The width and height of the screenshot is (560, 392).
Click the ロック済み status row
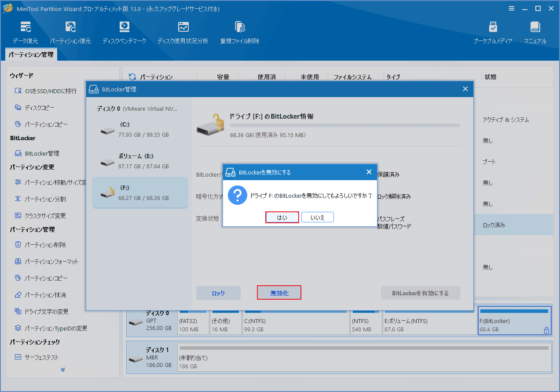[x=513, y=225]
